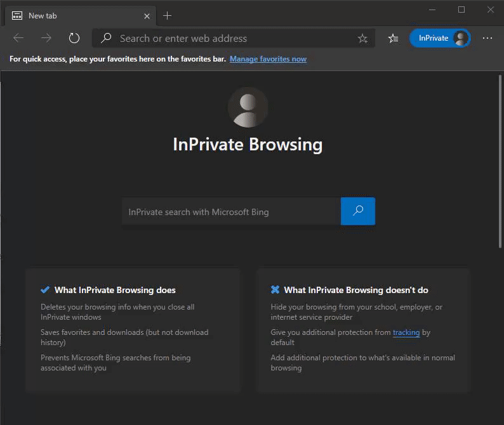
Task: Click "What InPrivate Browsing doesn't do" heading
Action: click(x=356, y=290)
